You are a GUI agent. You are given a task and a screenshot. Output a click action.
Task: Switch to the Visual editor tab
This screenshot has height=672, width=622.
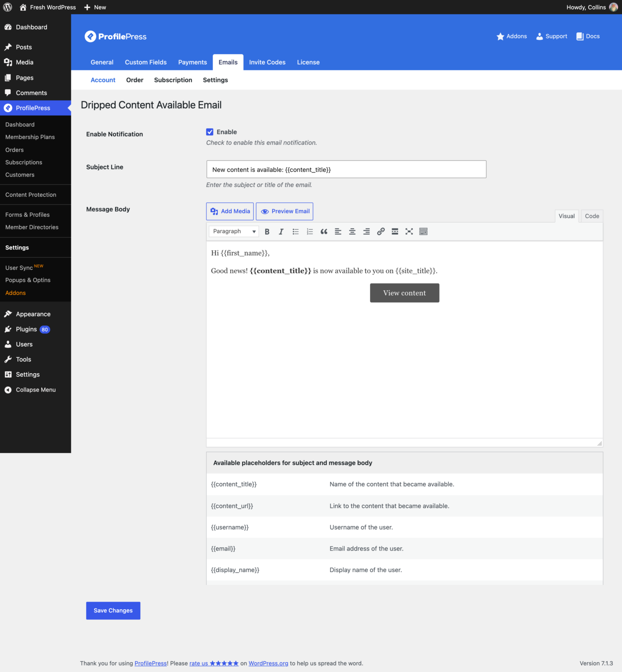click(566, 216)
